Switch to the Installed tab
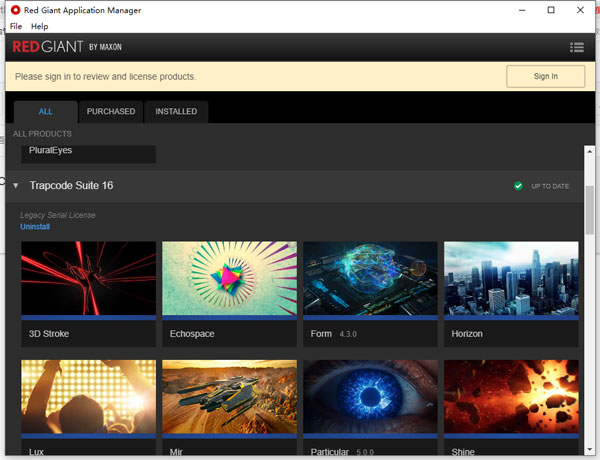The image size is (600, 460). click(x=176, y=111)
